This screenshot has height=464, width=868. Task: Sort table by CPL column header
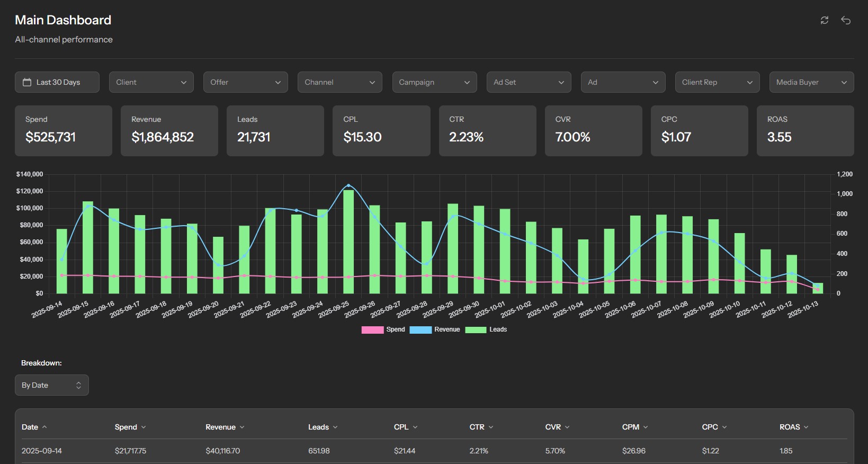[406, 427]
